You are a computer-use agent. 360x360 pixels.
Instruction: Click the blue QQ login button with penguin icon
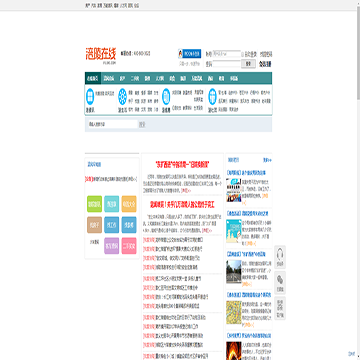point(189,54)
